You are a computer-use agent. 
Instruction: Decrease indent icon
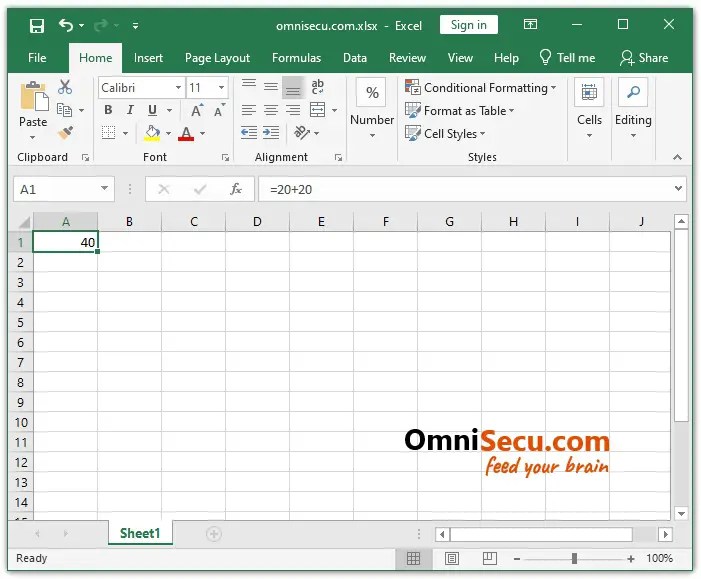tap(249, 133)
